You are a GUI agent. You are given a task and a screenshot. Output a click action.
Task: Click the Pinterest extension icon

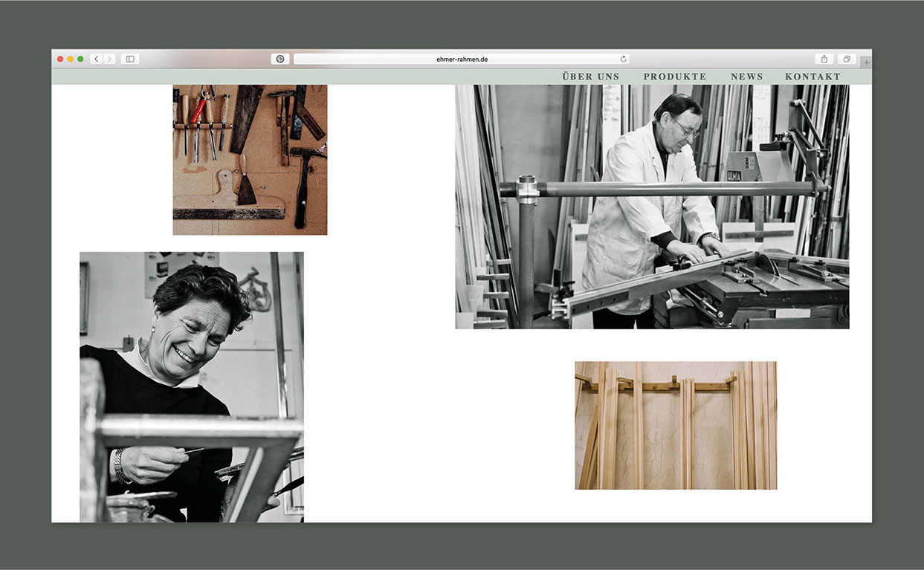coord(280,59)
